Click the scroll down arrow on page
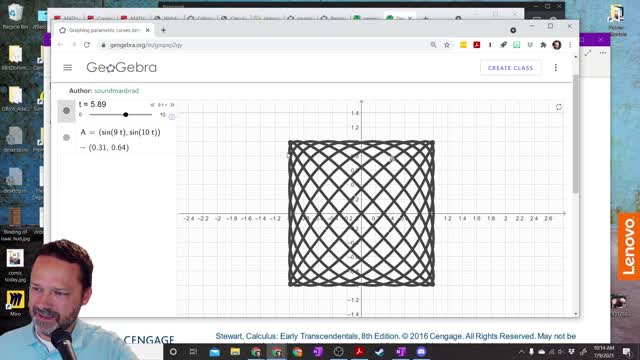 pos(576,314)
